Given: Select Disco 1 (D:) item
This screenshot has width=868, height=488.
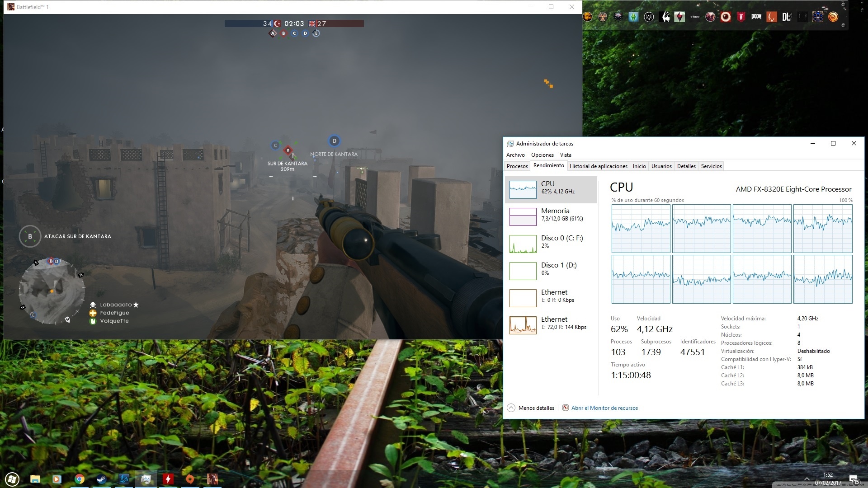Looking at the screenshot, I should pos(551,271).
